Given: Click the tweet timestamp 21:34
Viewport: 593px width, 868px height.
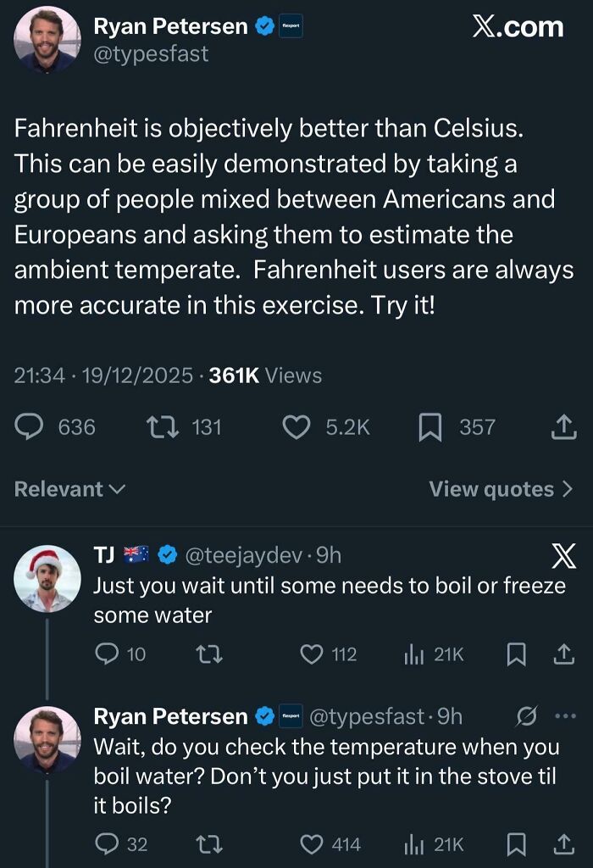Looking at the screenshot, I should point(34,376).
